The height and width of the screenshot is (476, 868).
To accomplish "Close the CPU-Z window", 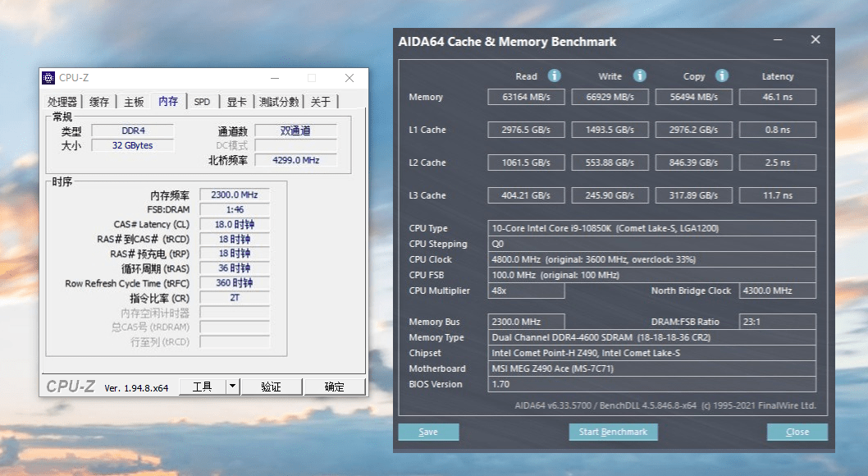I will pos(349,78).
